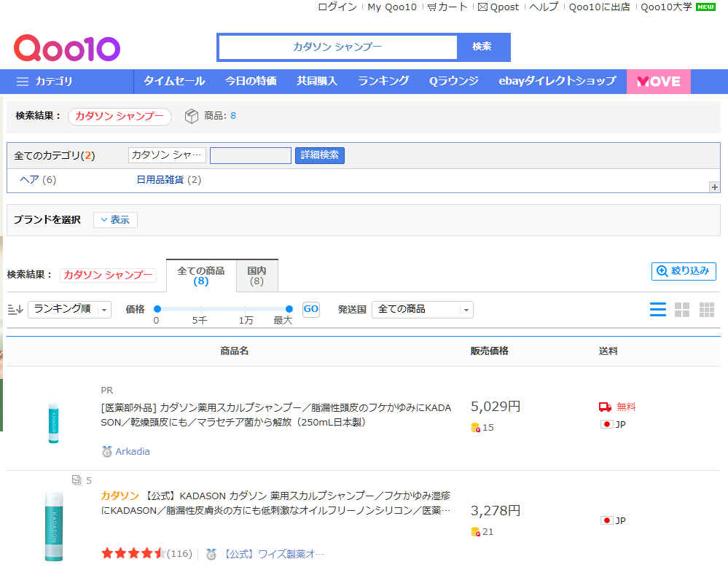The height and width of the screenshot is (567, 728).
Task: Click the 3,278円 price
Action: (x=496, y=511)
